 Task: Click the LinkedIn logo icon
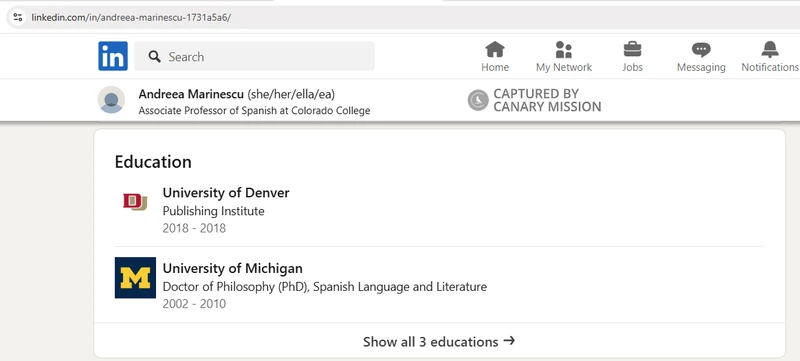[x=113, y=56]
